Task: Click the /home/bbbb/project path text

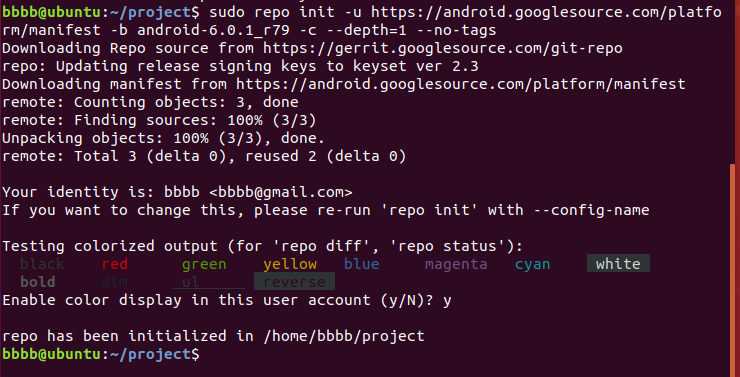Action: (344, 336)
